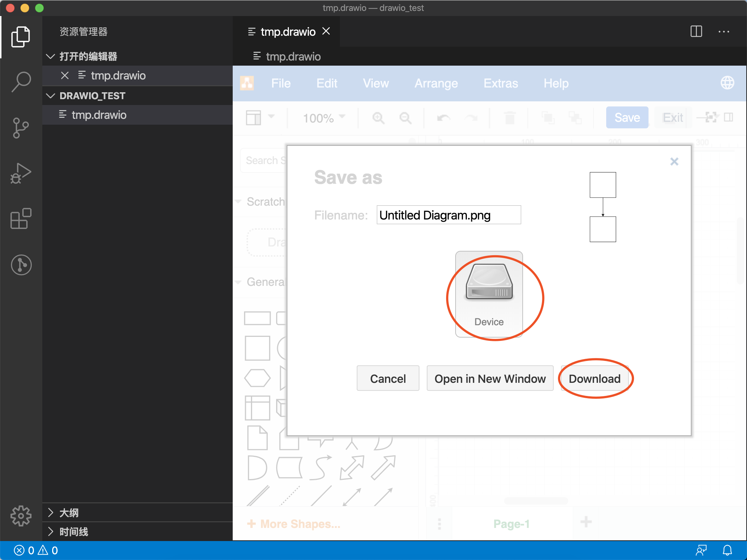Image resolution: width=747 pixels, height=560 pixels.
Task: Click the undo arrow icon
Action: [444, 117]
